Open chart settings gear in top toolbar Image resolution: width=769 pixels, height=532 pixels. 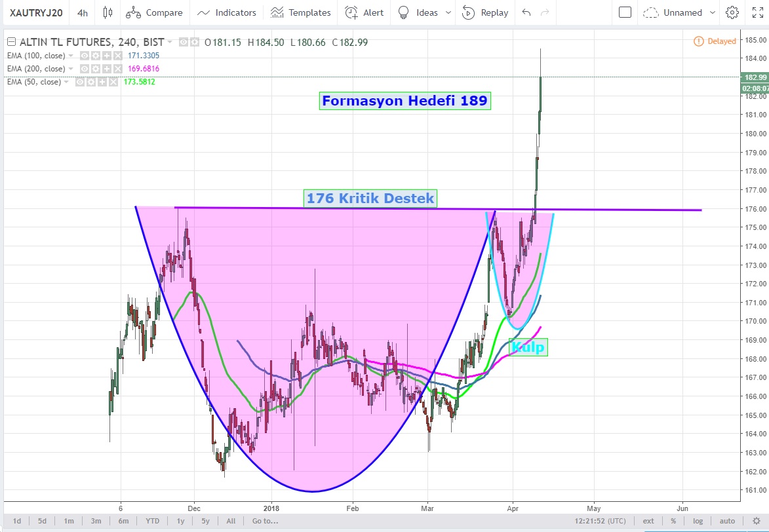732,12
